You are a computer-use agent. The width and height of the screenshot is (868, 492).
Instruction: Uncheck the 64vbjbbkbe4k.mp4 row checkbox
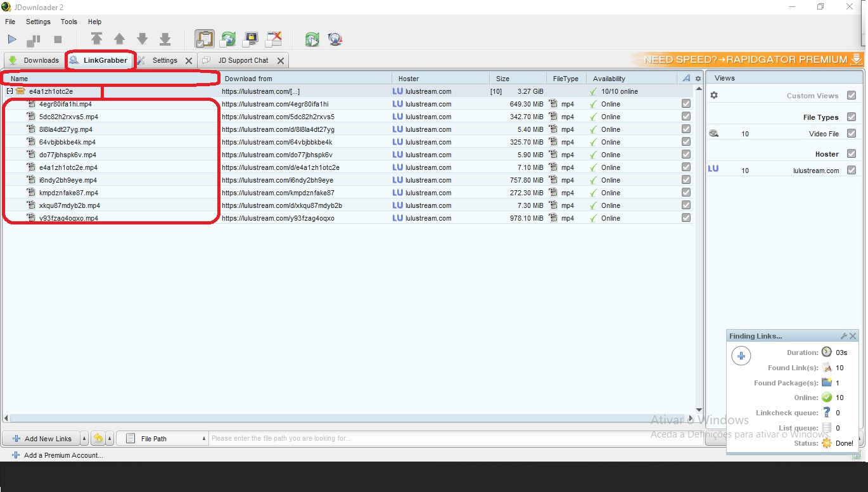point(686,142)
